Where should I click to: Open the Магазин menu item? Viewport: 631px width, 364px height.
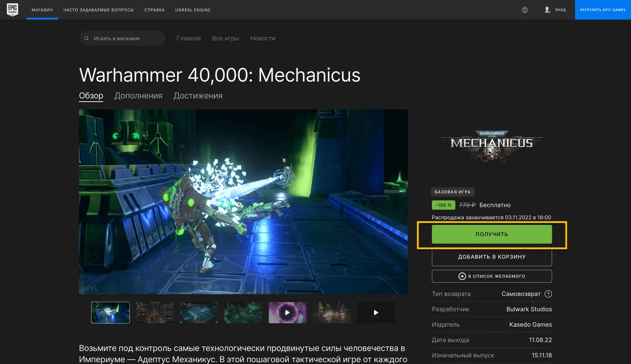coord(42,10)
